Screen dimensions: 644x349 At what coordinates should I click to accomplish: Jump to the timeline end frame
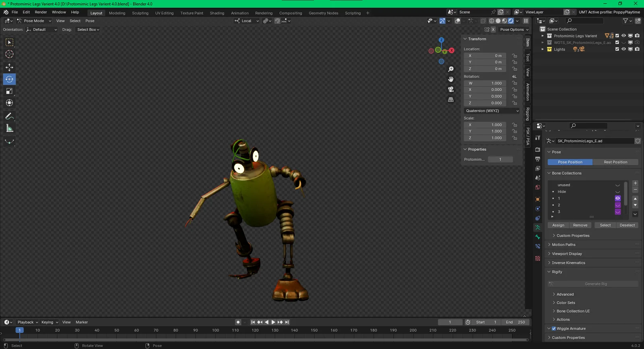287,322
